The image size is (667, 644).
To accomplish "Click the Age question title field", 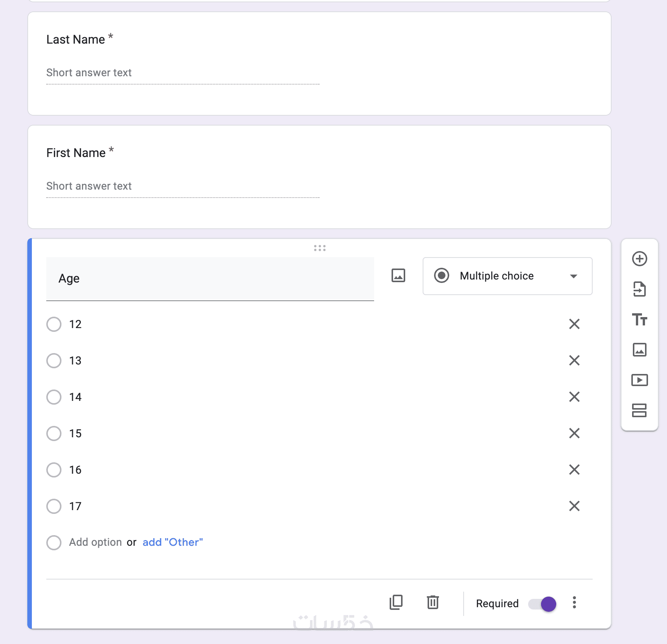I will coord(210,279).
